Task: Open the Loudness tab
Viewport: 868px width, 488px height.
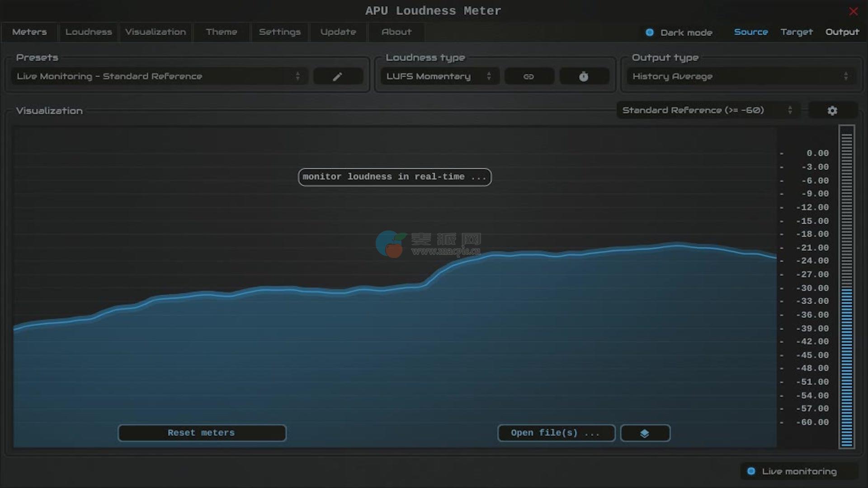Action: pyautogui.click(x=89, y=32)
